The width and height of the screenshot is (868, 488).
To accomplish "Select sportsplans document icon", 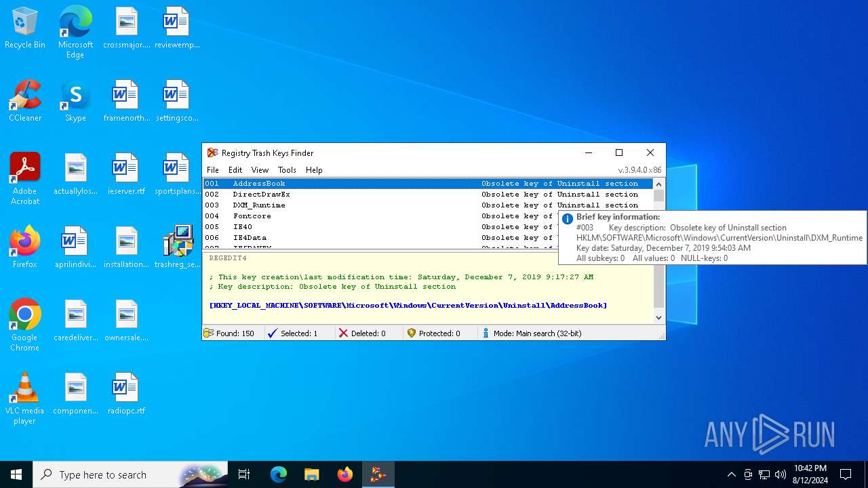I will click(x=176, y=175).
